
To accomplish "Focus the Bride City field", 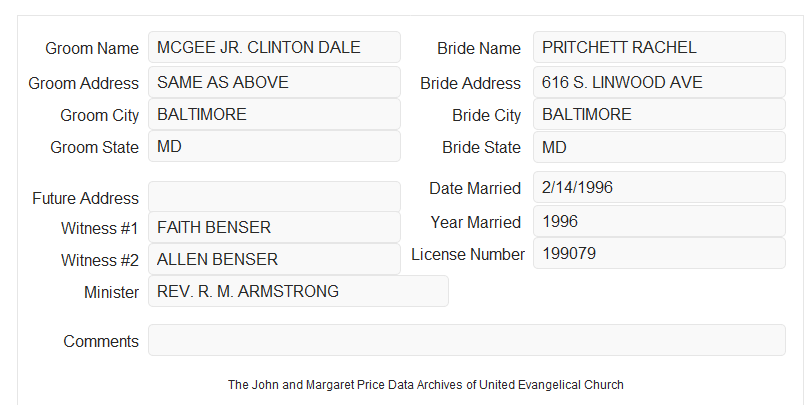I will [659, 114].
